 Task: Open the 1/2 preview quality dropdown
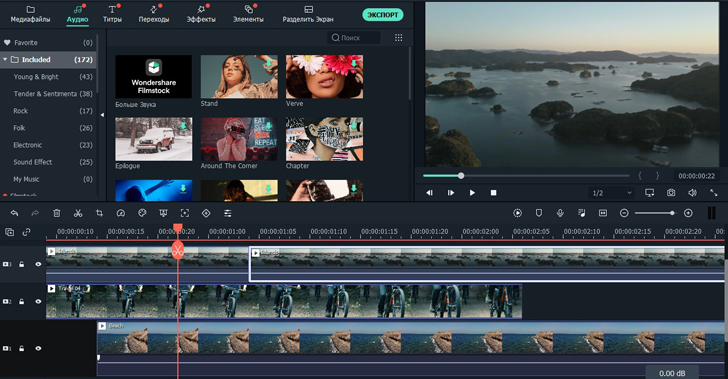pyautogui.click(x=611, y=193)
